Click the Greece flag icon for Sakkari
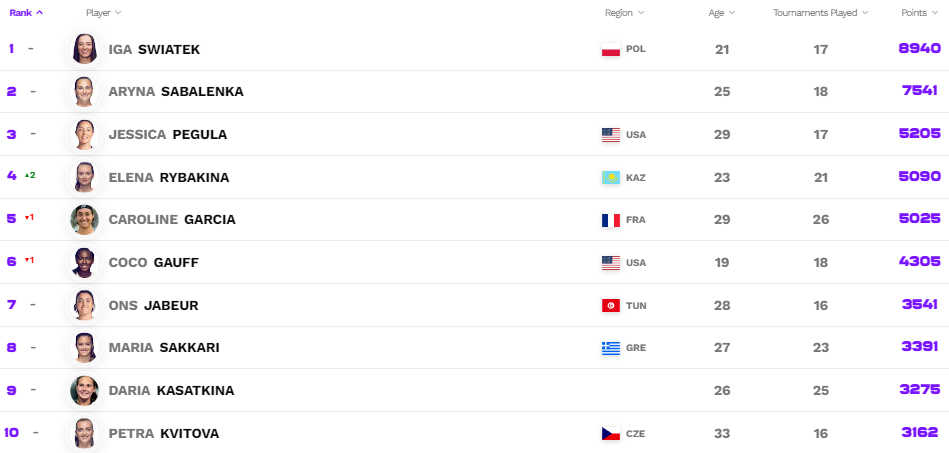 tap(610, 348)
